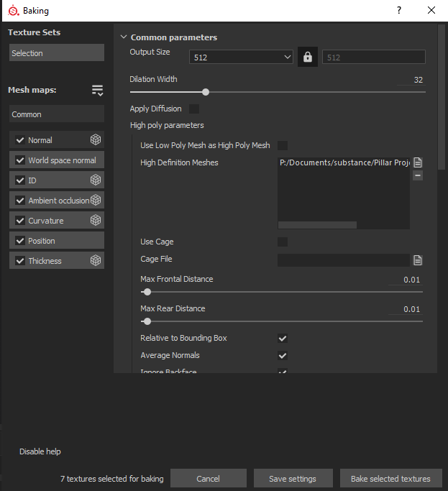Click the mesh icon beside Curvature

point(96,220)
